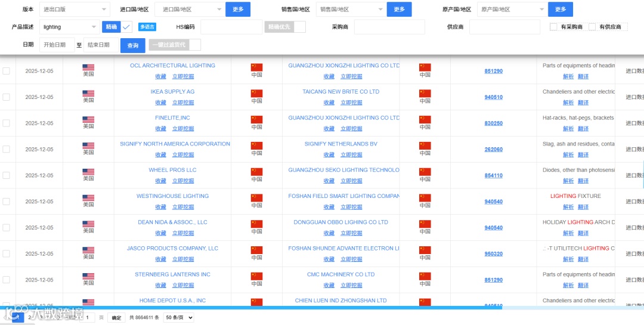
Task: Open HS code 940510 link in IKEA row
Action: pos(494,97)
